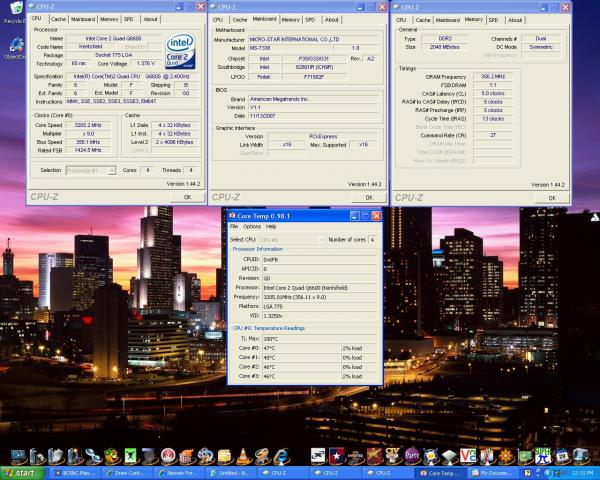This screenshot has width=600, height=480.
Task: Click the memory Size 2048 MBytes value
Action: (444, 47)
